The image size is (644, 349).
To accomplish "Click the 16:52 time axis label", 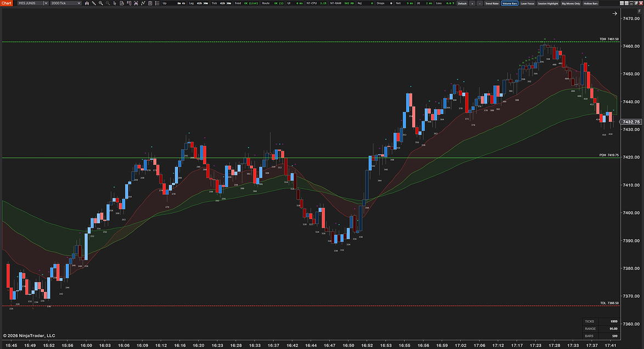I will coord(367,345).
